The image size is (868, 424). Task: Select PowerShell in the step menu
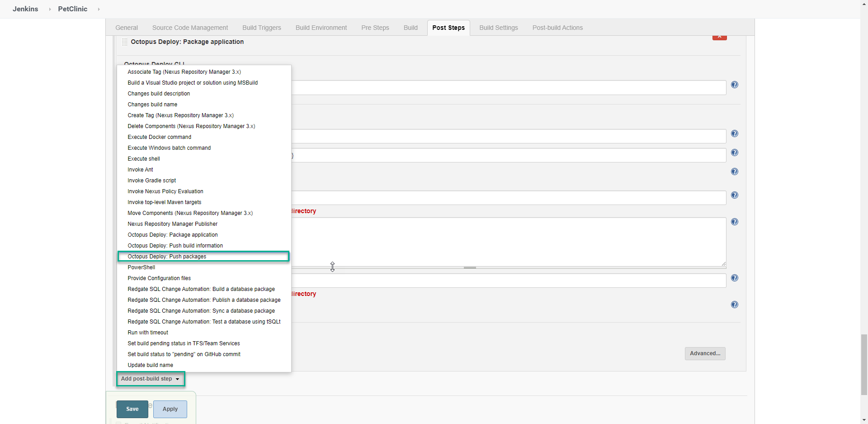(x=142, y=267)
